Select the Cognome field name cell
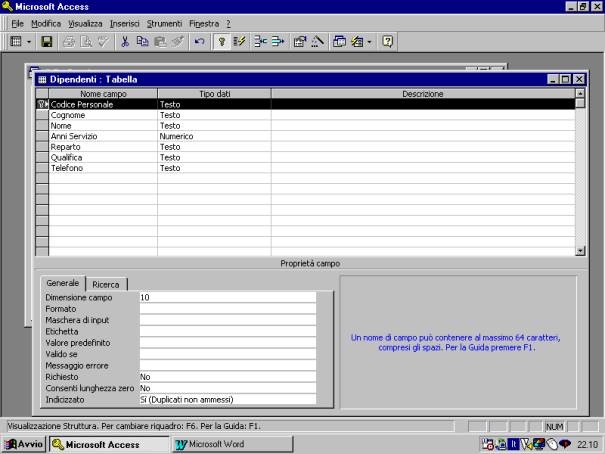This screenshot has width=605, height=454. pyautogui.click(x=103, y=115)
